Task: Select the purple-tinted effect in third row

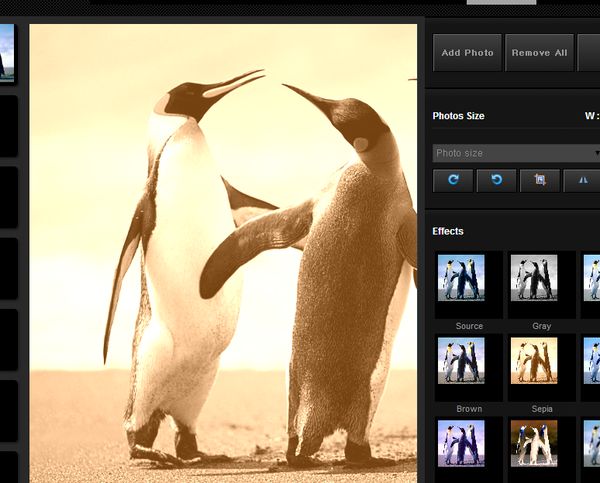Action: point(461,444)
